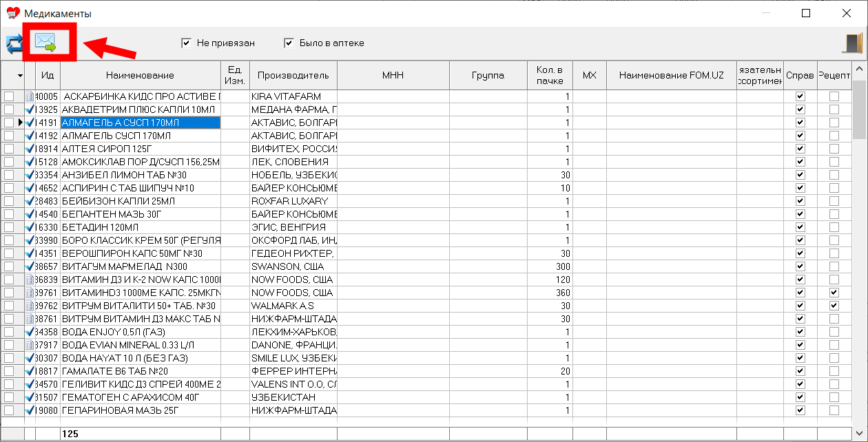Click the pack quantity 300 cell
Viewport: 868px width, 442px height.
pyautogui.click(x=550, y=266)
